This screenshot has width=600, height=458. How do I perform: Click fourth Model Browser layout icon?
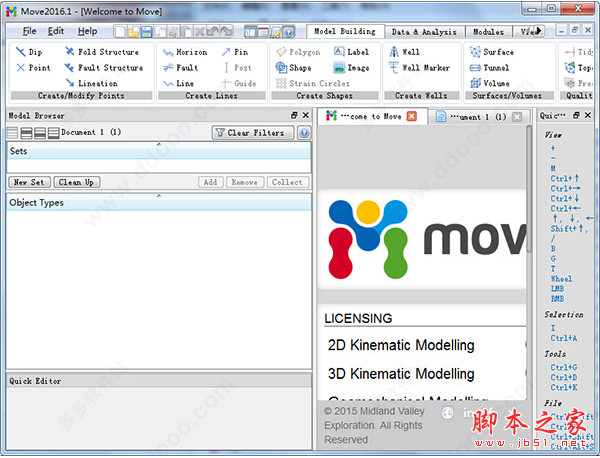point(54,133)
